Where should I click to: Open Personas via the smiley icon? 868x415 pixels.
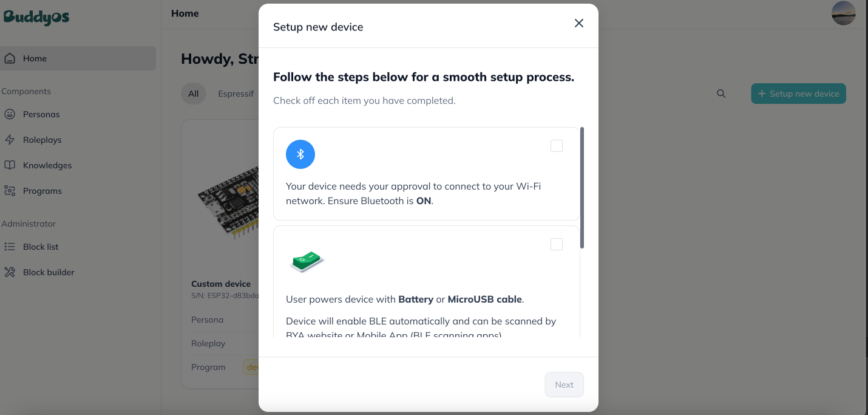pyautogui.click(x=10, y=114)
